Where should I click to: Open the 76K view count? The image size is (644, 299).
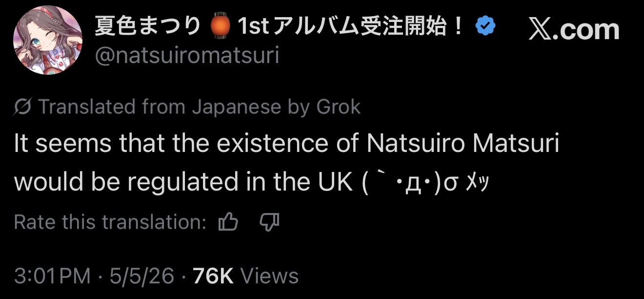point(213,276)
